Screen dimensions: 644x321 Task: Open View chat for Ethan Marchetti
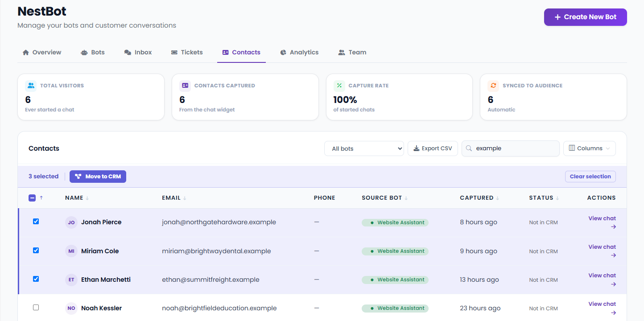602,280
